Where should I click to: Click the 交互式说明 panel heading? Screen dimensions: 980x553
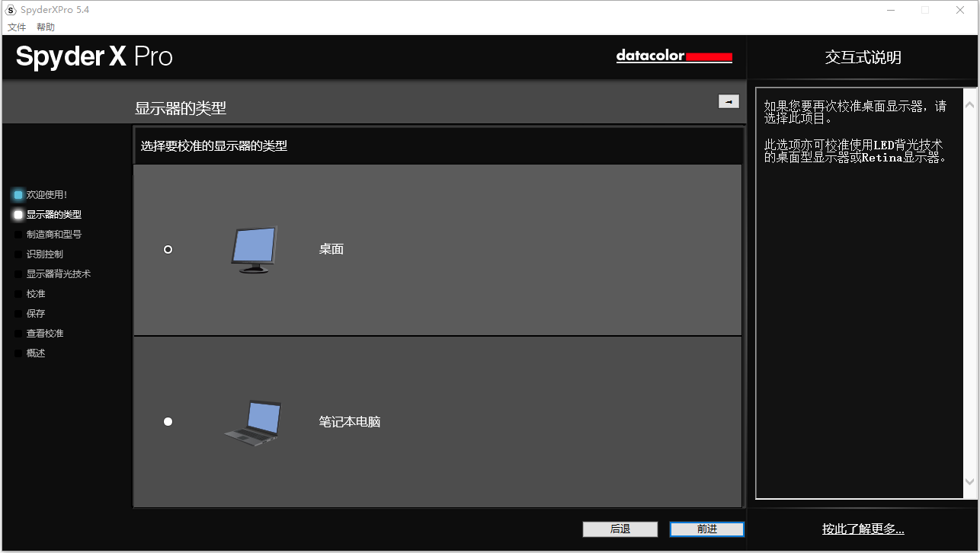pyautogui.click(x=863, y=57)
